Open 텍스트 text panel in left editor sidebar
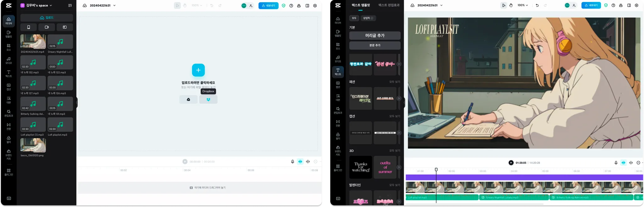 coord(8,74)
